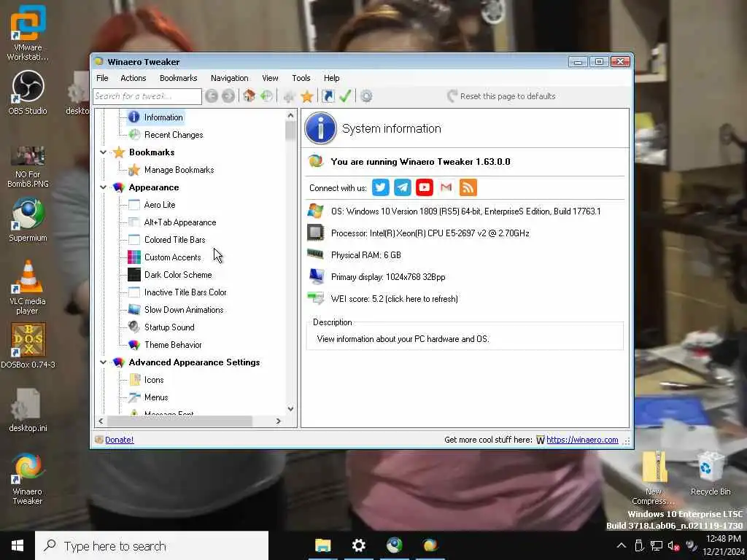747x560 pixels.
Task: Select Slow Down Animations tweak
Action: point(183,310)
